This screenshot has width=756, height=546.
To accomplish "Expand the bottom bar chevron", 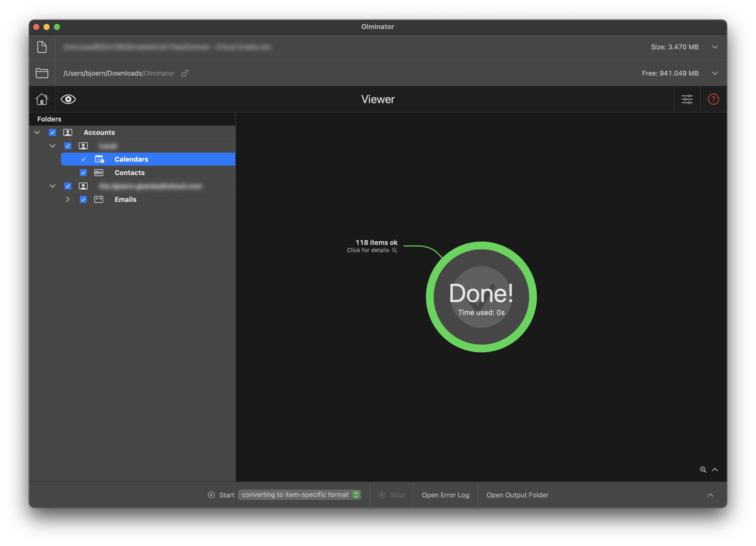I will click(710, 495).
